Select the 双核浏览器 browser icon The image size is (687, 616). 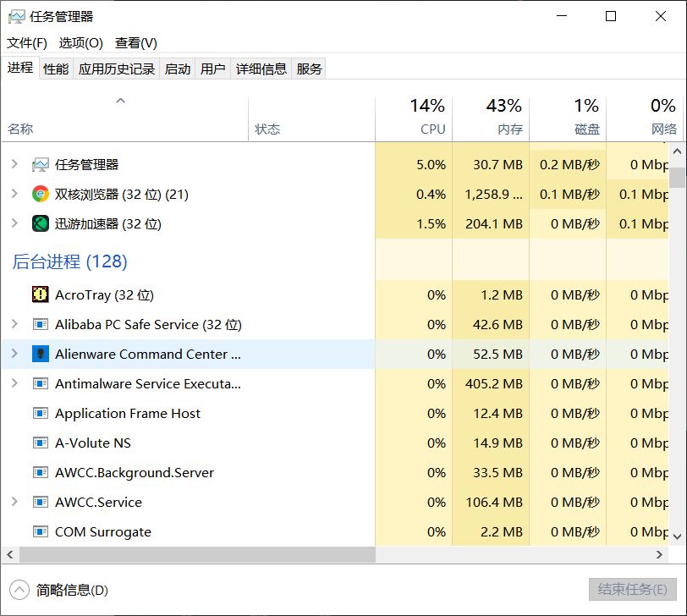click(40, 194)
